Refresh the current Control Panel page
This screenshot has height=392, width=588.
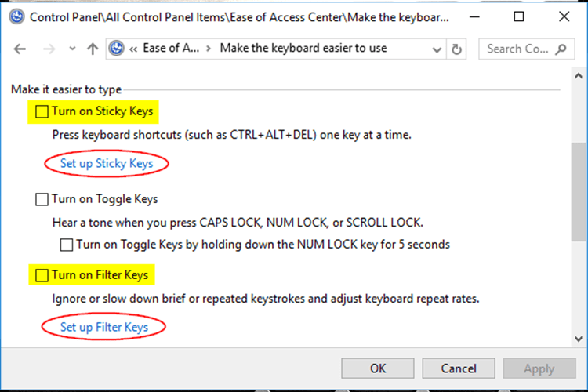pos(456,49)
